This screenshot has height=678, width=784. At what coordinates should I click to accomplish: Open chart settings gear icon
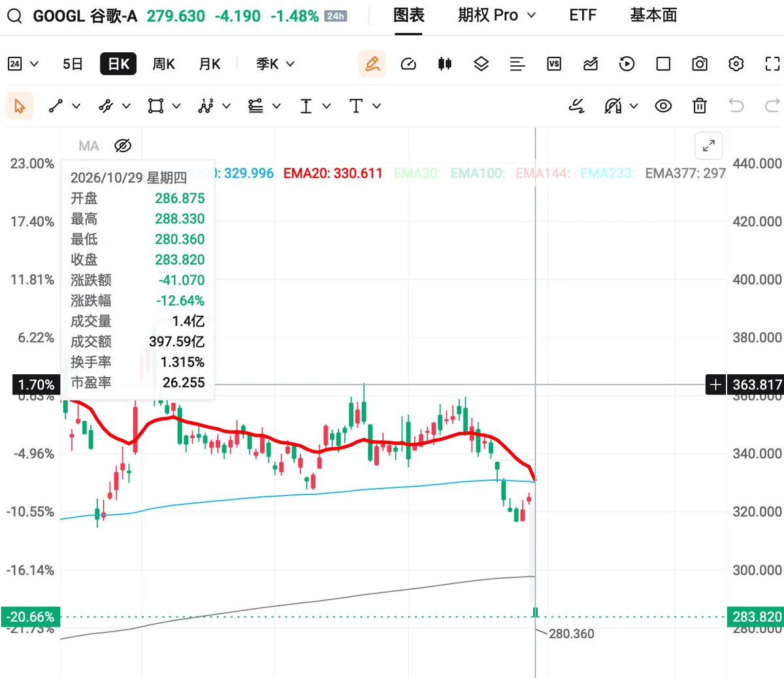(736, 64)
